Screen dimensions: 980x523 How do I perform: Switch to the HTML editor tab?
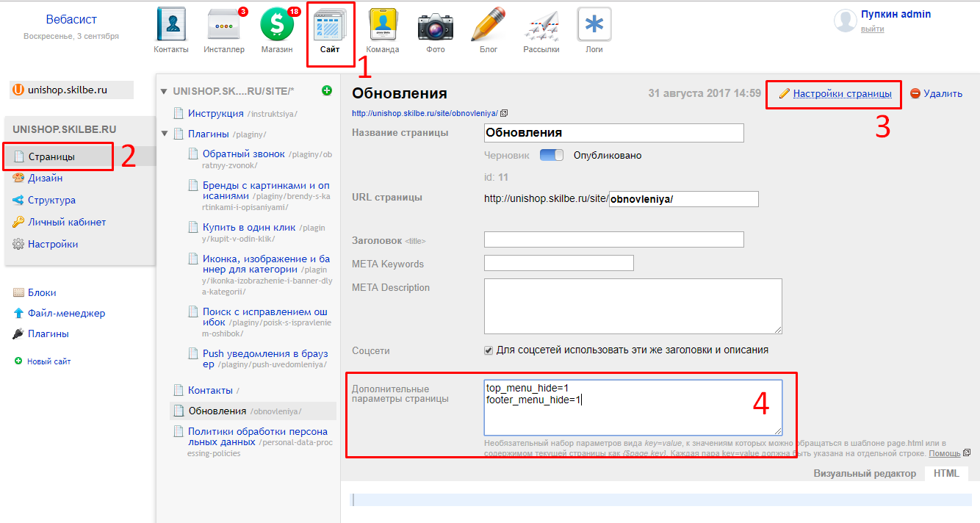[x=946, y=473]
